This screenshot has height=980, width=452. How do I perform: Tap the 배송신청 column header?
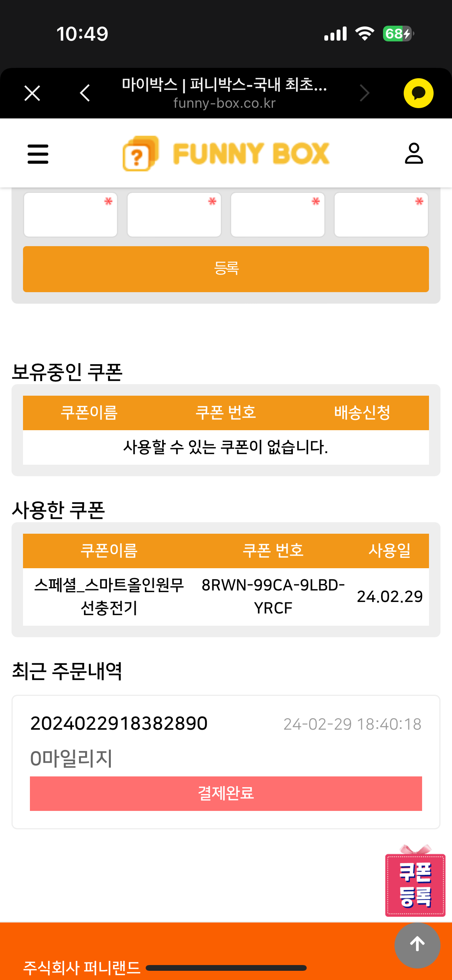tap(362, 413)
